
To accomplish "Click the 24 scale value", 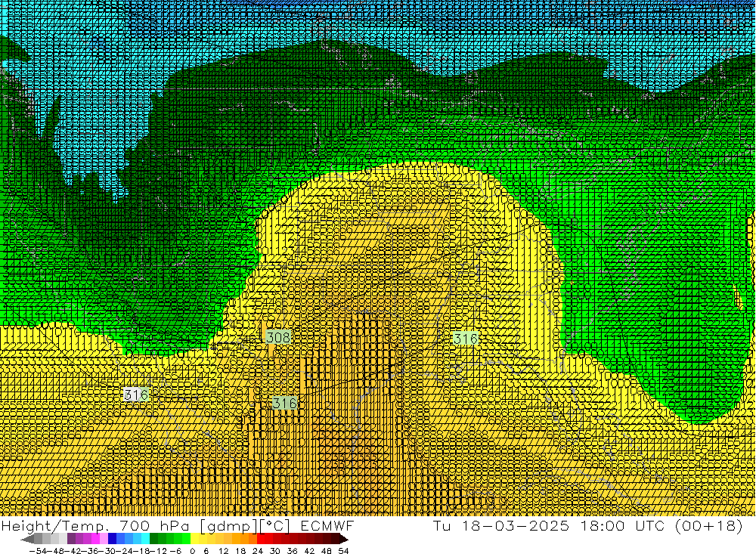I will pyautogui.click(x=258, y=551).
